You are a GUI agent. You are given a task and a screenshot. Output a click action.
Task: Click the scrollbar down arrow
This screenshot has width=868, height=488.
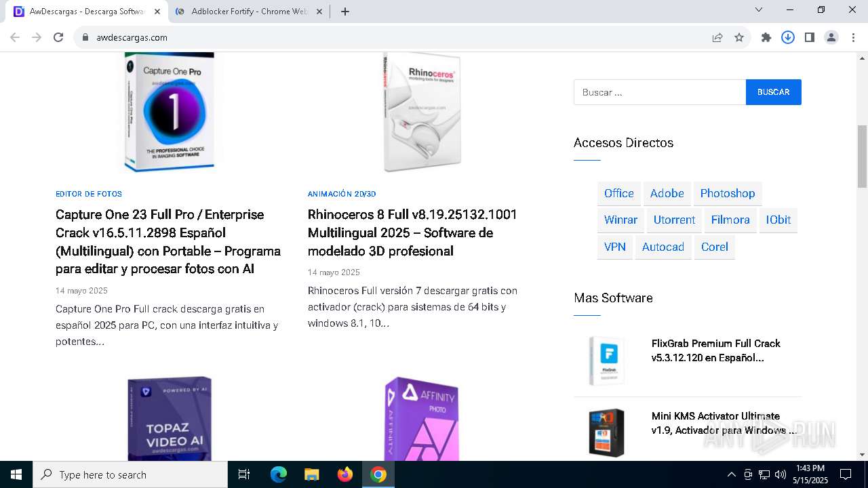(x=862, y=455)
